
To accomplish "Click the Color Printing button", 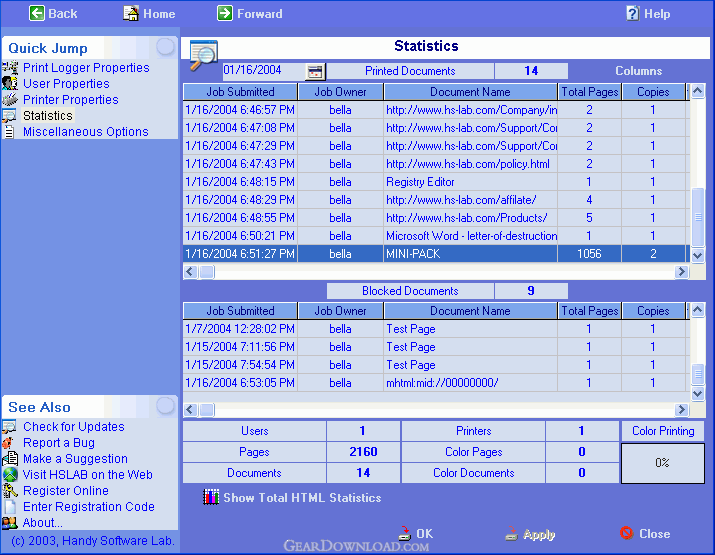I will pyautogui.click(x=663, y=431).
